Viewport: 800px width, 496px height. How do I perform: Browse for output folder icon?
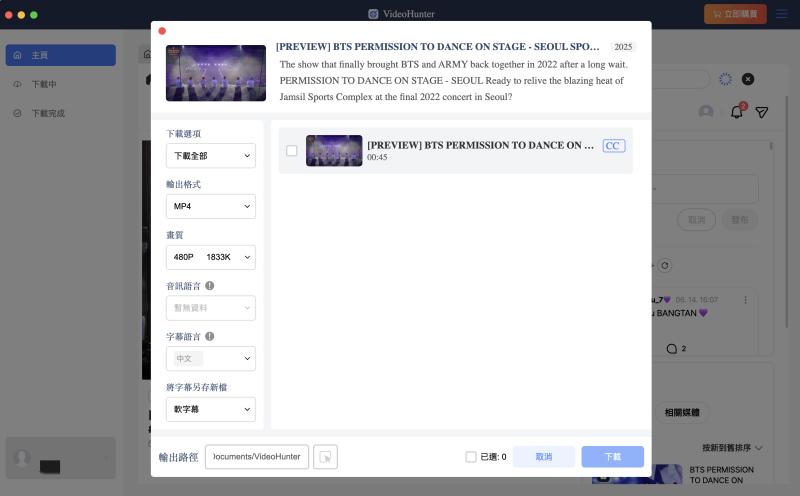(326, 457)
